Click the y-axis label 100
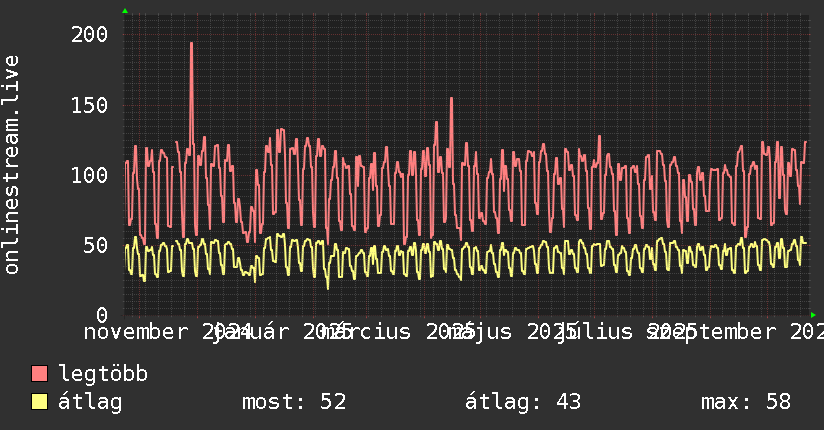824x430 pixels. (x=89, y=175)
